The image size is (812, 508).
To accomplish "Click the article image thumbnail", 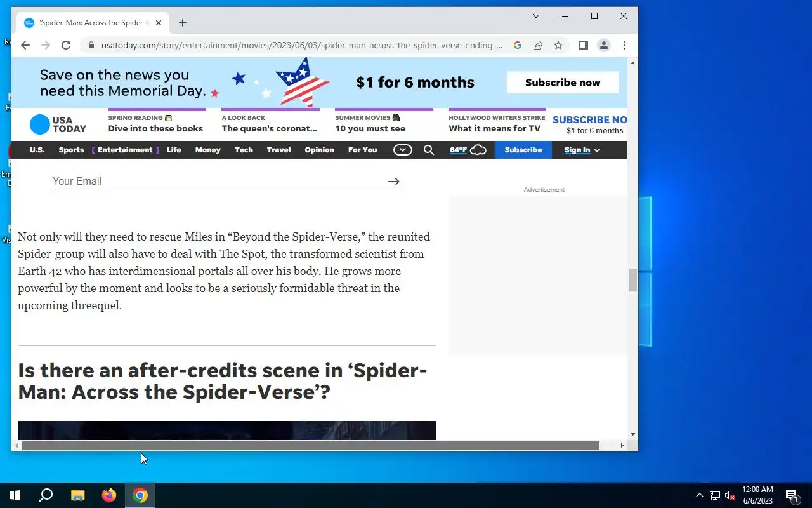I will 227,431.
